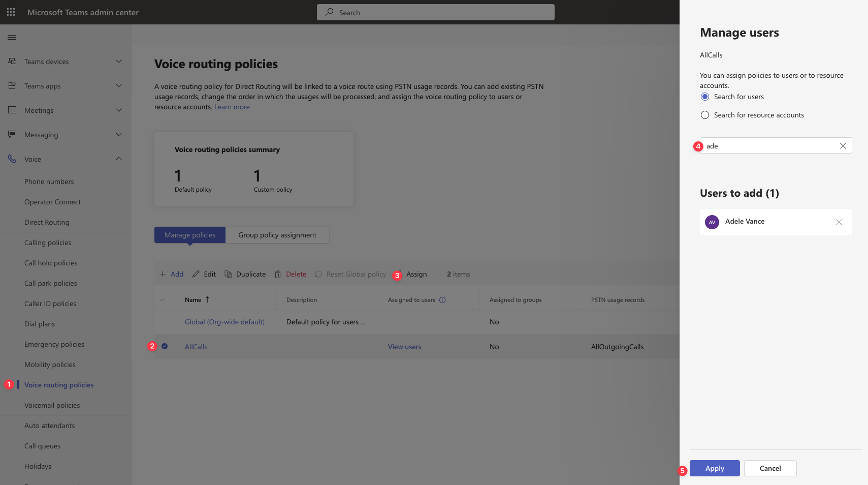Open Call park policies page
868x485 pixels.
click(51, 283)
